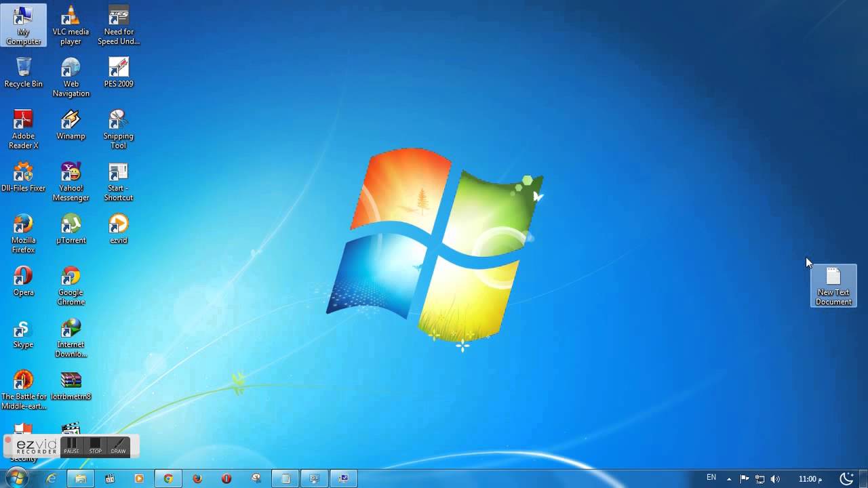Select Need for Speed Underground shortcut
Image resolution: width=868 pixels, height=488 pixels.
click(119, 25)
